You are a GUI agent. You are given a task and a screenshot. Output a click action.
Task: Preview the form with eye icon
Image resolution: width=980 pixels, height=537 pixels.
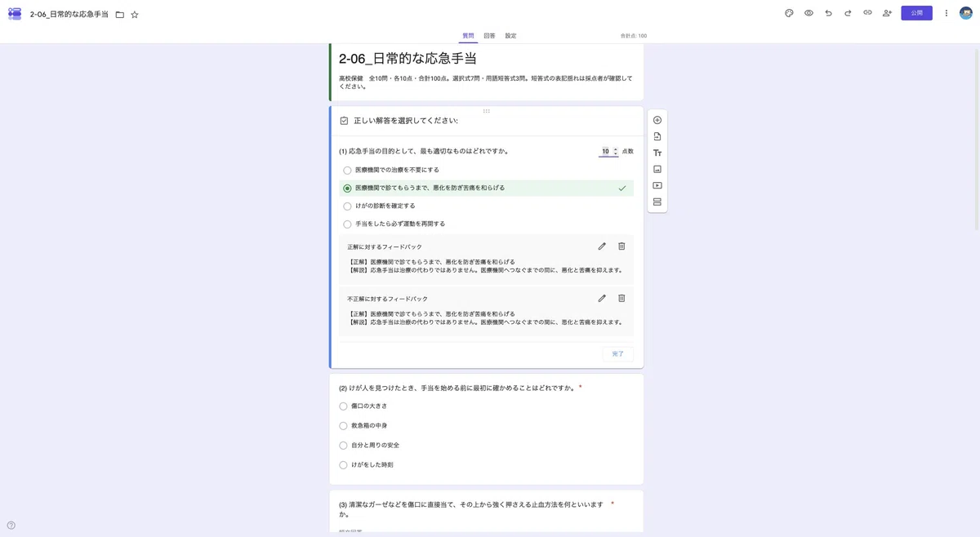(808, 13)
